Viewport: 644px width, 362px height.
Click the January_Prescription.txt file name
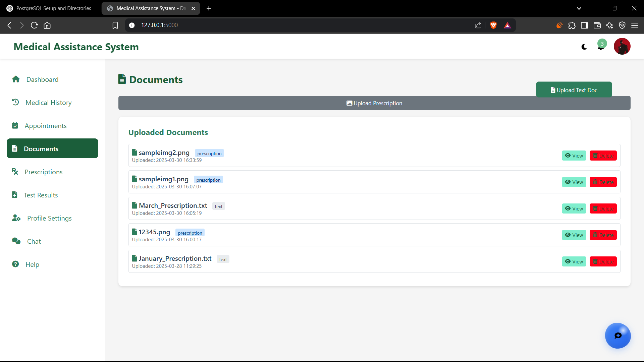pos(175,258)
